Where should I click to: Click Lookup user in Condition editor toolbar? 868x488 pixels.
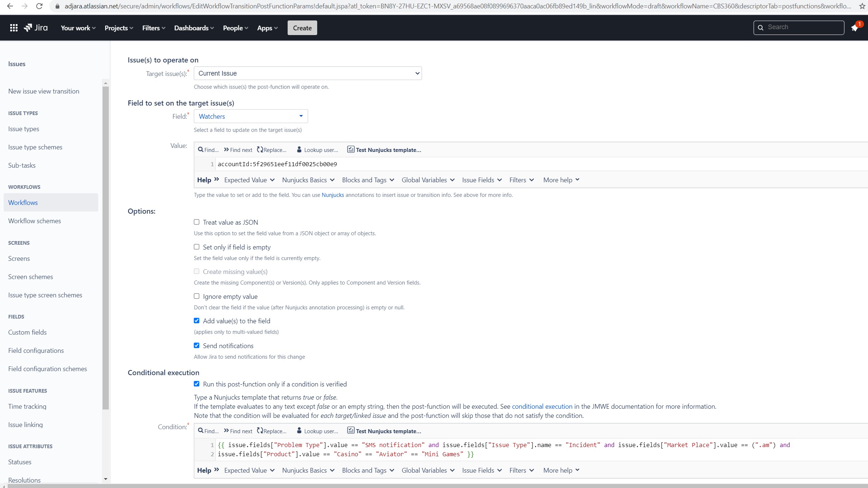point(317,431)
